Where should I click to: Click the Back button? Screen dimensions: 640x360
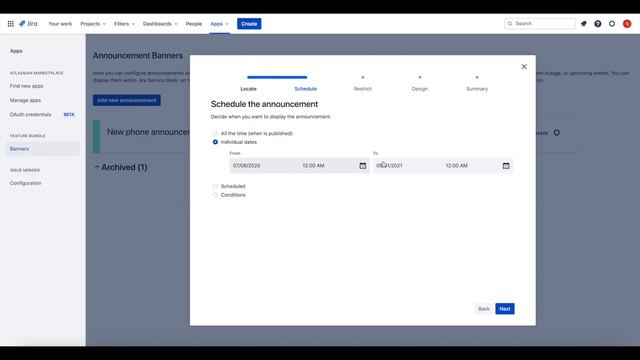coord(484,309)
